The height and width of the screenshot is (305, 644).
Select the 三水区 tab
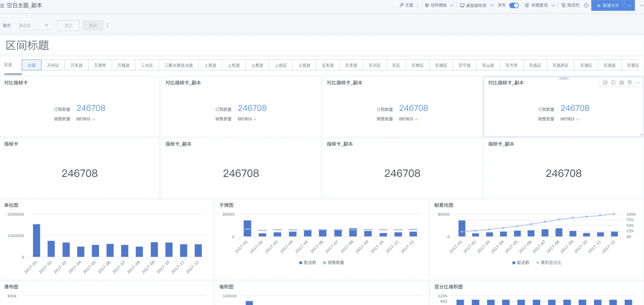[x=147, y=65]
